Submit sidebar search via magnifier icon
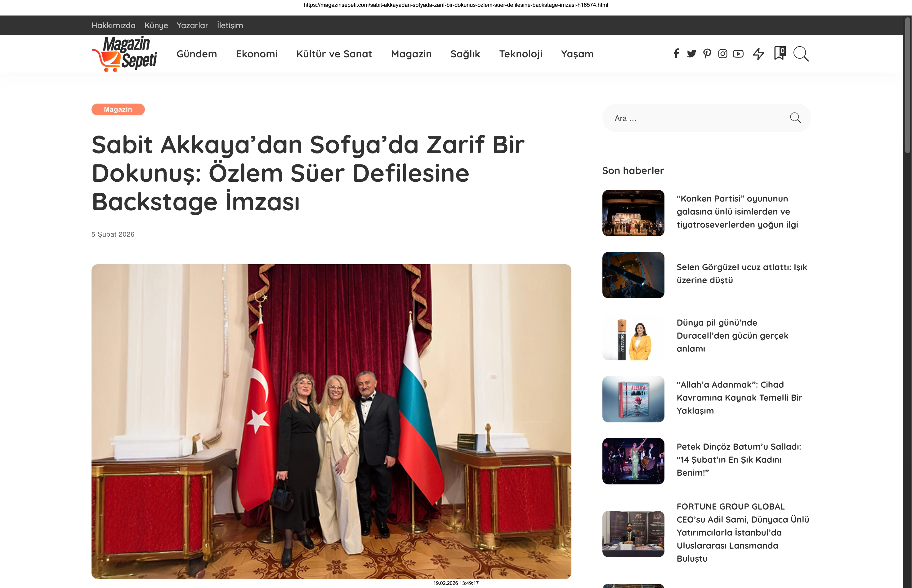The width and height of the screenshot is (912, 588). pos(795,118)
